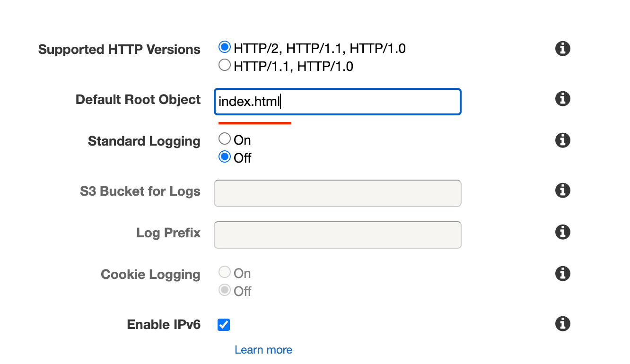Screen dimensions: 630x364
Task: Click inside the Default Root Object field
Action: pyautogui.click(x=337, y=102)
